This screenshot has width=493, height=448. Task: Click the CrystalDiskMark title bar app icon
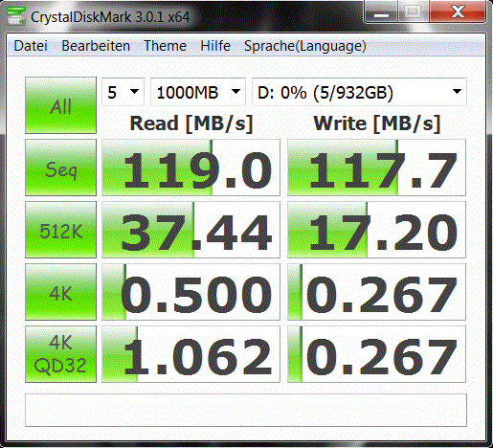tap(16, 15)
